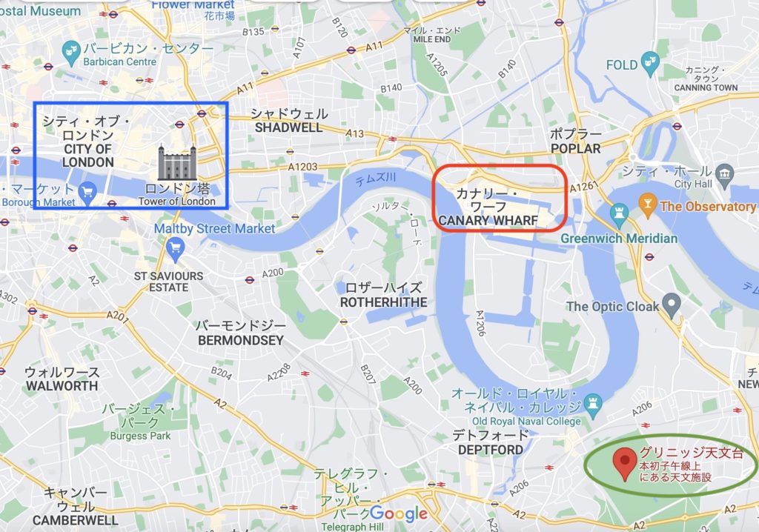Click the CANARY WHARF label
The image size is (759, 532).
[488, 220]
